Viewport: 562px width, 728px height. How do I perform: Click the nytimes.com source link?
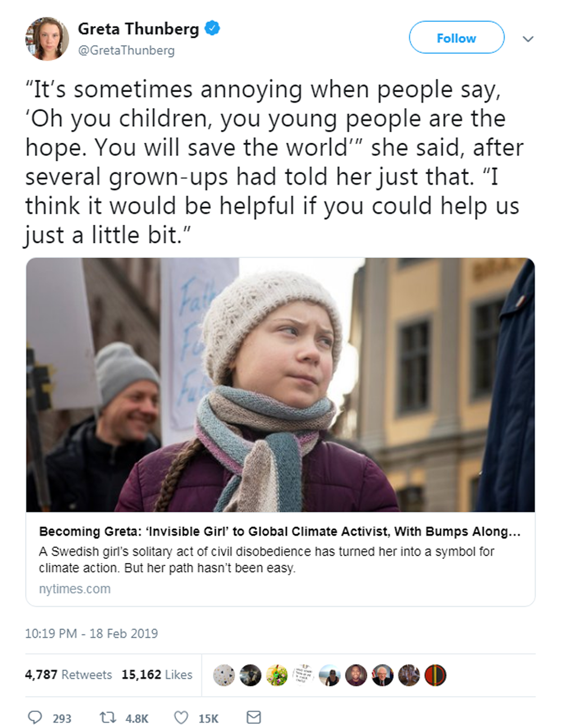click(75, 589)
